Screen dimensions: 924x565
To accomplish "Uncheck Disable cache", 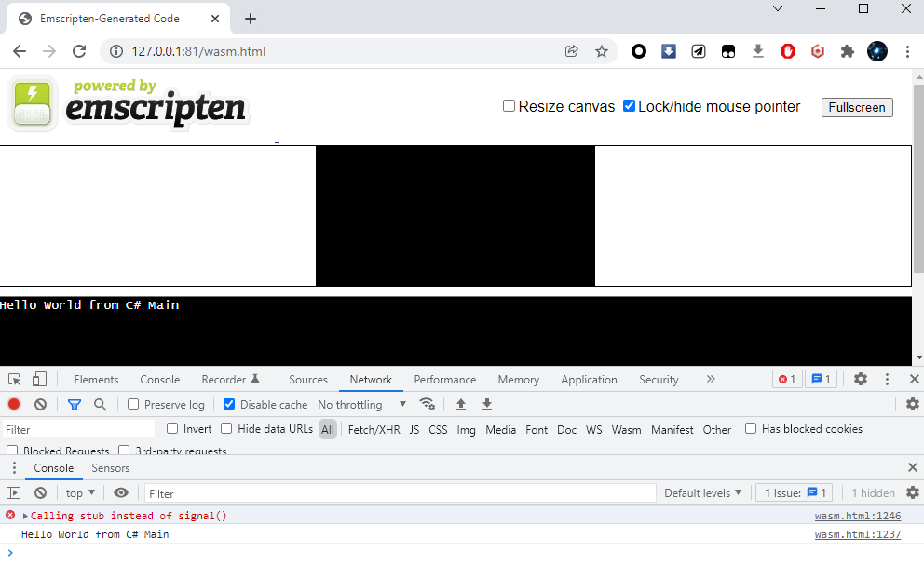I will coord(229,404).
